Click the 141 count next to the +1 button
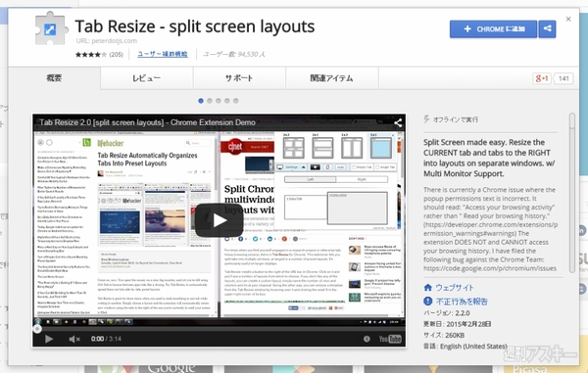The width and height of the screenshot is (588, 373). pyautogui.click(x=563, y=78)
